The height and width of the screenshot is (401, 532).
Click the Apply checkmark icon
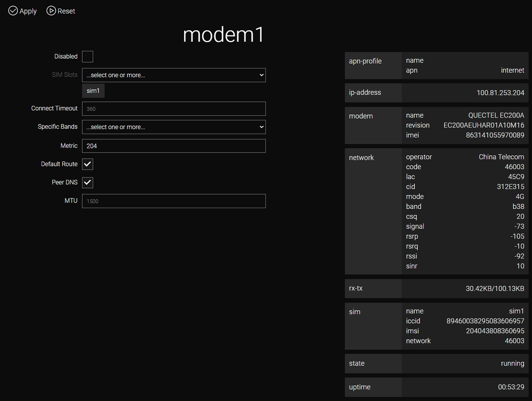[x=13, y=11]
